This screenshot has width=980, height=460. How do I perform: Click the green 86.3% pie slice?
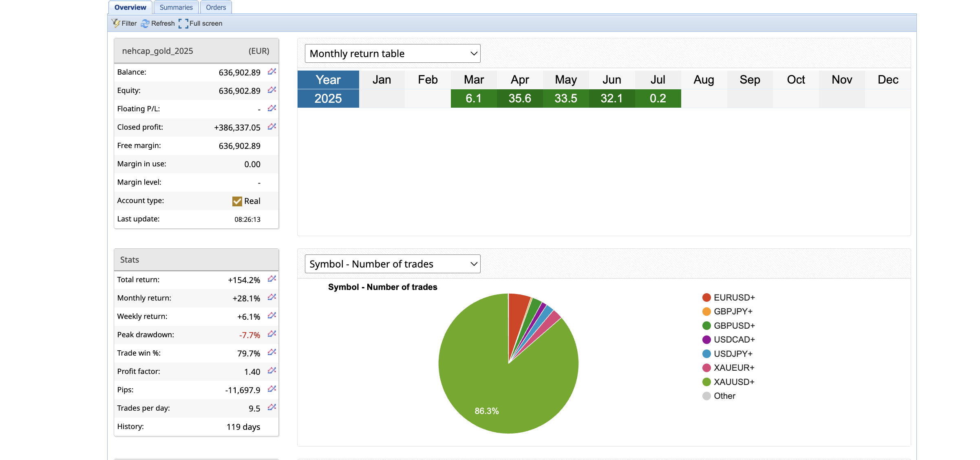pos(486,387)
